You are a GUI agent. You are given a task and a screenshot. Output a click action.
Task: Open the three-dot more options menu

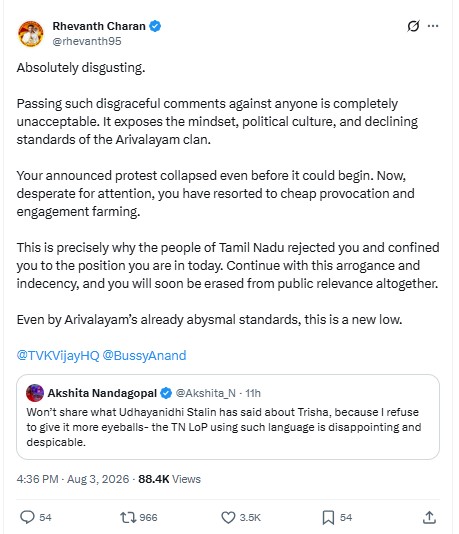pos(433,26)
